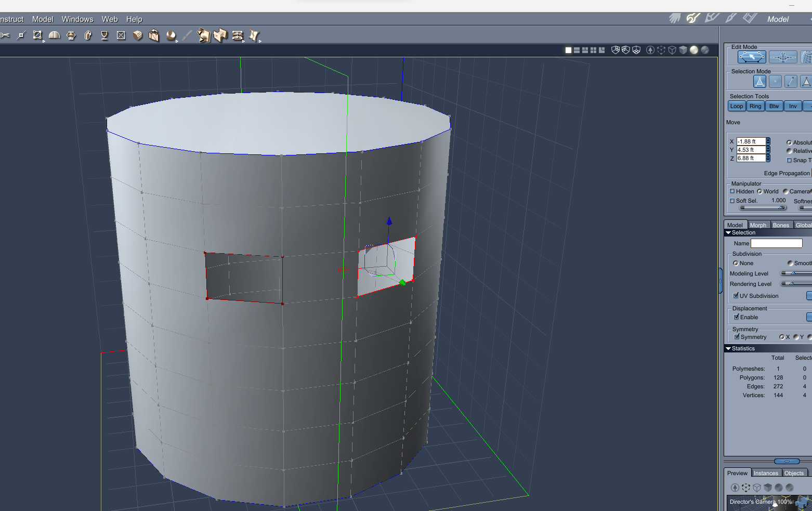Click the X value stepper arrows
Screen dimensions: 812x511
pos(768,141)
